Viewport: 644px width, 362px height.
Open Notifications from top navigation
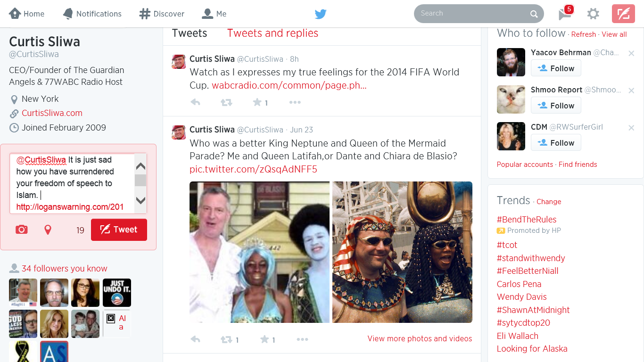[92, 14]
